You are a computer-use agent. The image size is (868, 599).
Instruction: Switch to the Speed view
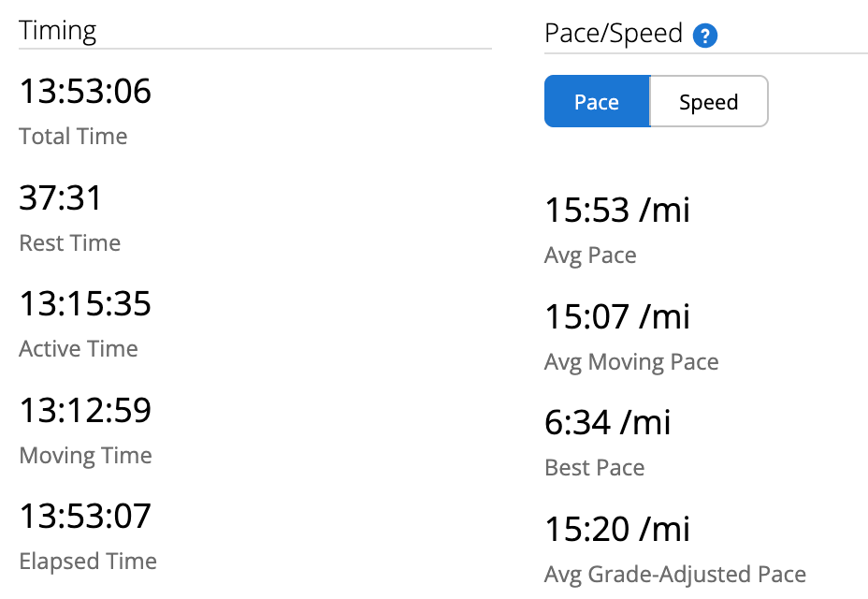pyautogui.click(x=708, y=102)
